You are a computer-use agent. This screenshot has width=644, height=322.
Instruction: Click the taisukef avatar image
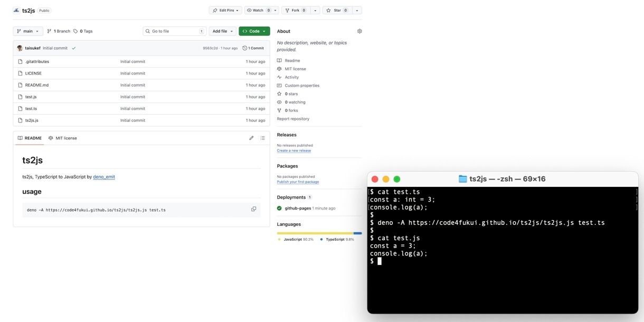tap(20, 48)
